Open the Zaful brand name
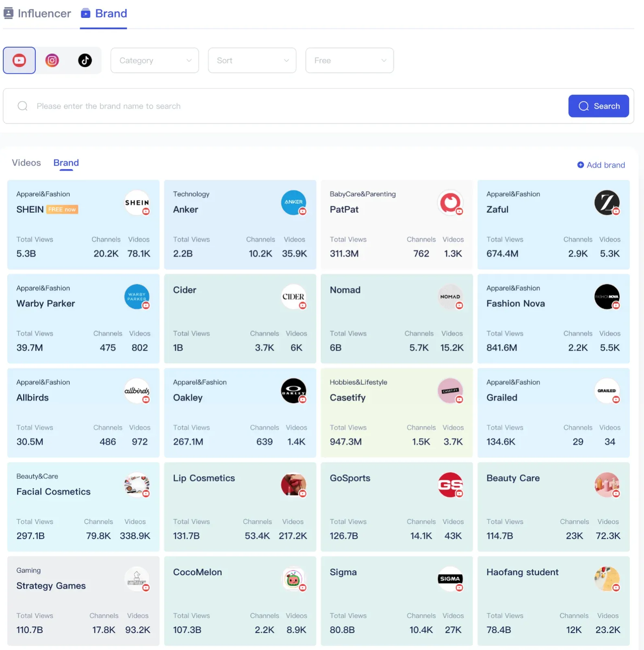 (x=498, y=209)
